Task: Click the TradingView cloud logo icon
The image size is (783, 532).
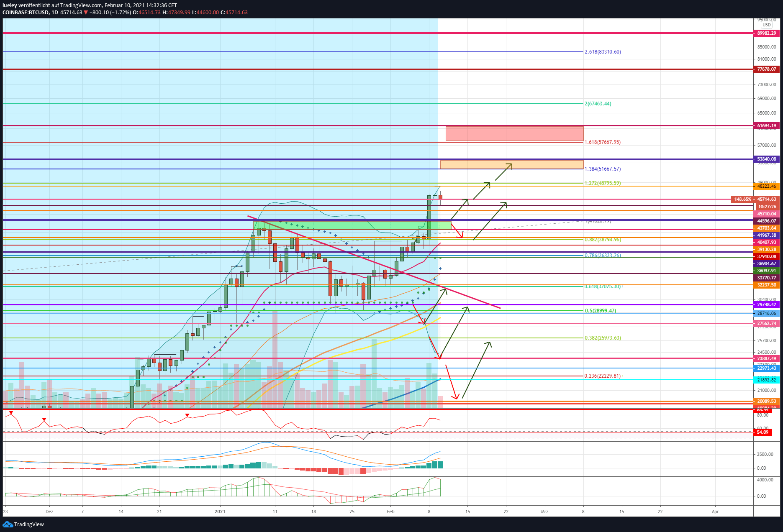Action: [8, 524]
